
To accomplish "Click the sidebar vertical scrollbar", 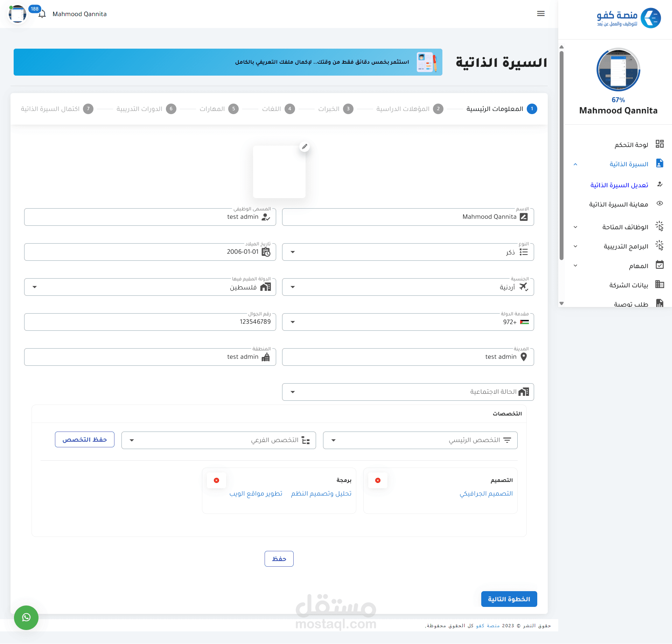I will [561, 156].
